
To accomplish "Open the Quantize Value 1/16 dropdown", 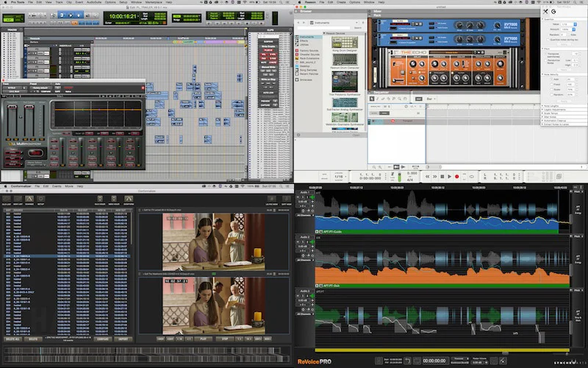I will pyautogui.click(x=568, y=24).
